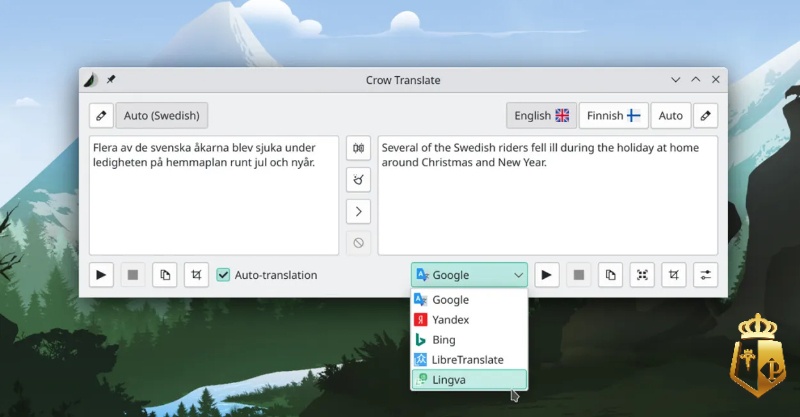800x417 pixels.
Task: Swap source and target languages
Action: pyautogui.click(x=358, y=148)
